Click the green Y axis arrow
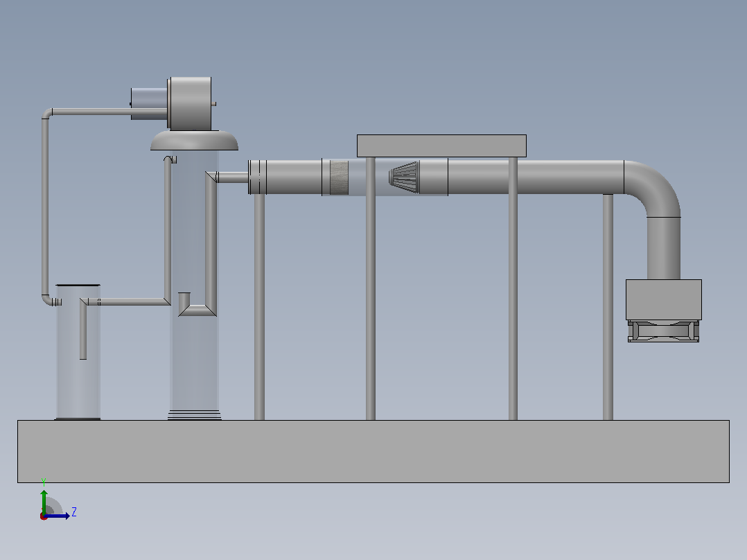Viewport: 747px width, 560px height. [44, 501]
